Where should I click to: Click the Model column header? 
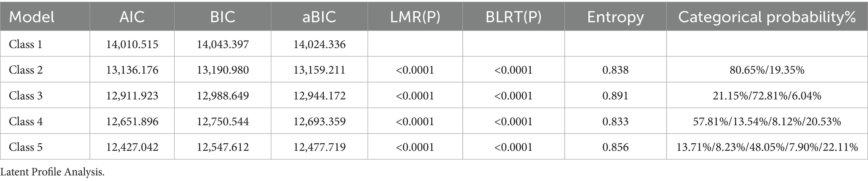coord(32,17)
